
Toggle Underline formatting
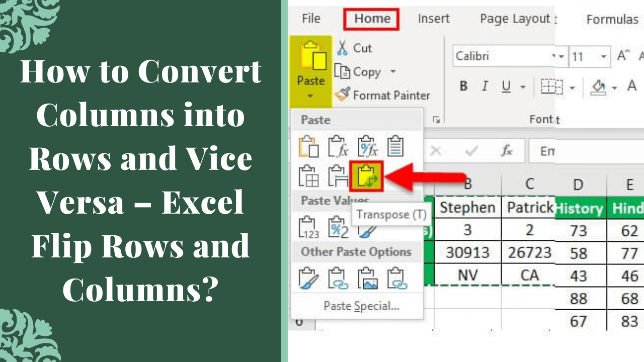point(506,86)
